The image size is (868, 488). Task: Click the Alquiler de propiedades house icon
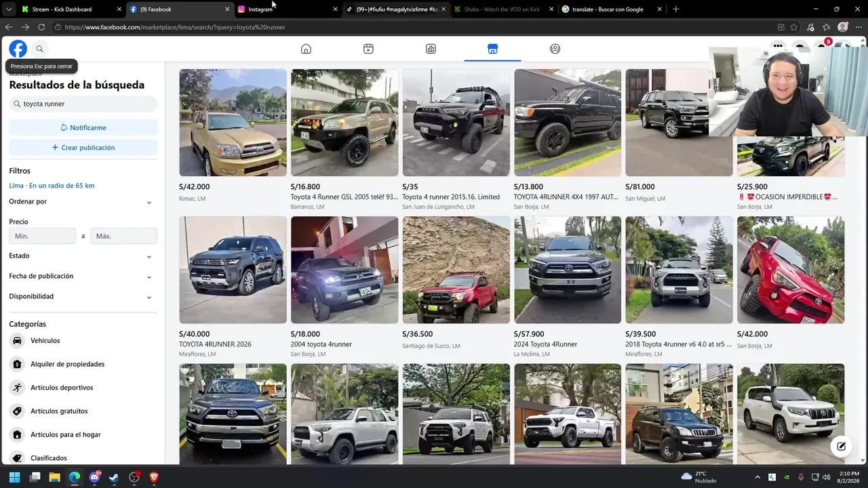click(x=17, y=364)
